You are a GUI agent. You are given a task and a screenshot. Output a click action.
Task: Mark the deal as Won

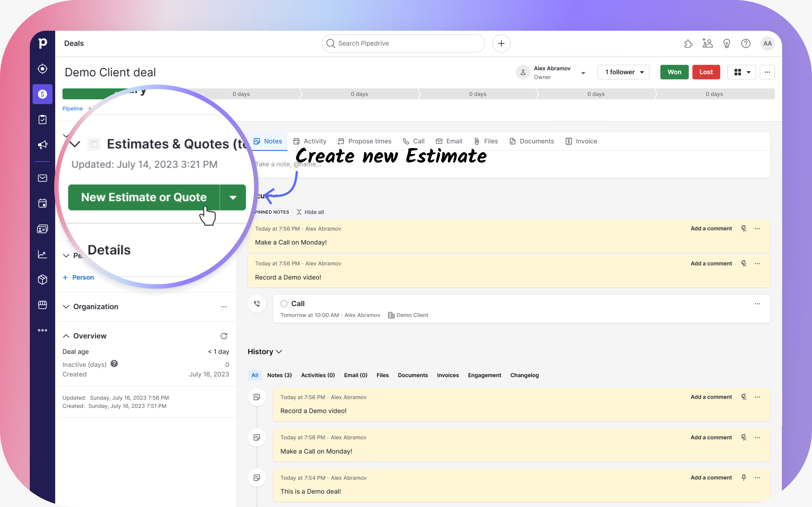click(x=674, y=72)
